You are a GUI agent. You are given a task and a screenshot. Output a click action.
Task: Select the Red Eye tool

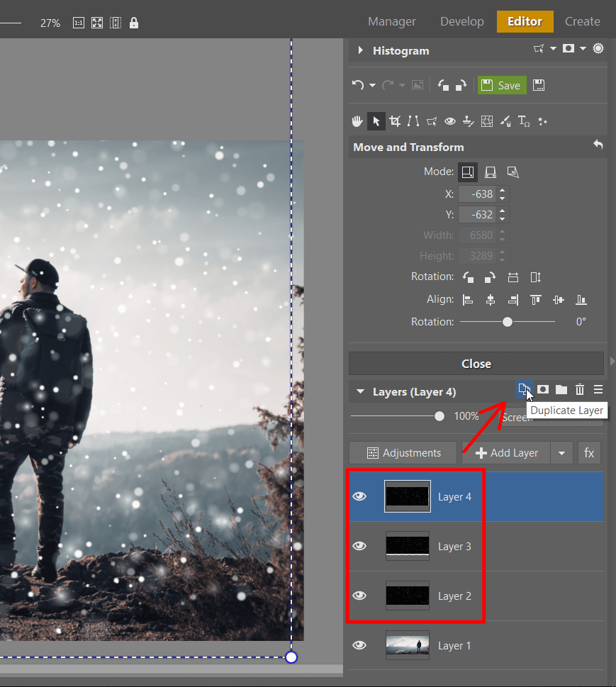[x=450, y=121]
